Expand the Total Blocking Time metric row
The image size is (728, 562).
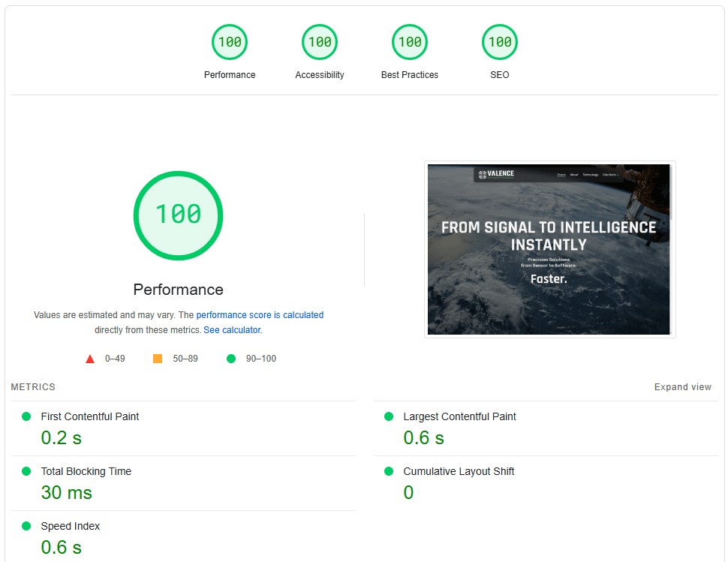86,472
